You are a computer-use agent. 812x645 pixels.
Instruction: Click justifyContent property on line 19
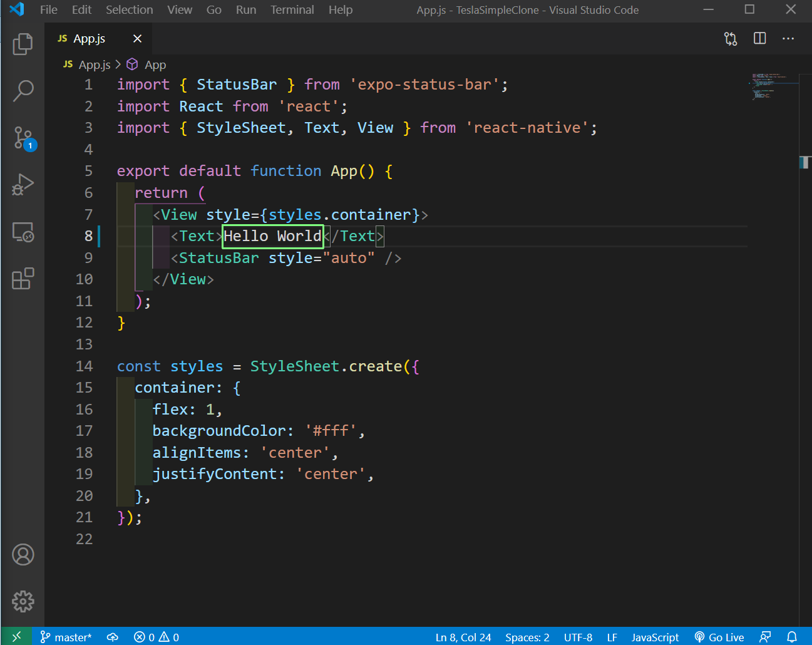coord(214,474)
